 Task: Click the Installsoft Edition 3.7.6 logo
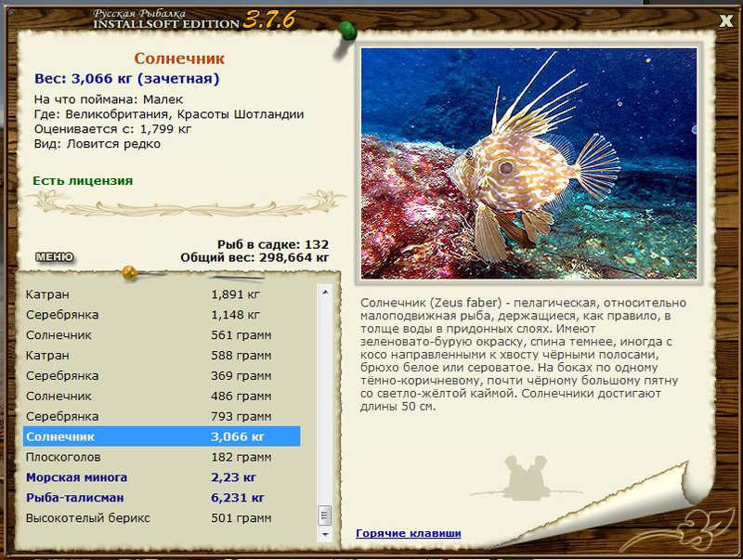coord(194,20)
